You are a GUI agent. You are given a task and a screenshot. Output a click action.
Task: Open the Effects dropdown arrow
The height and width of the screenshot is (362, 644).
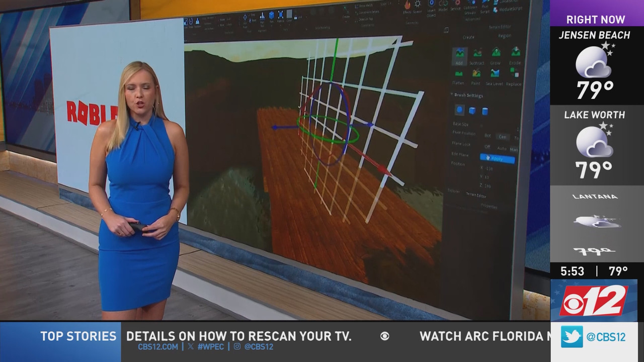408,17
